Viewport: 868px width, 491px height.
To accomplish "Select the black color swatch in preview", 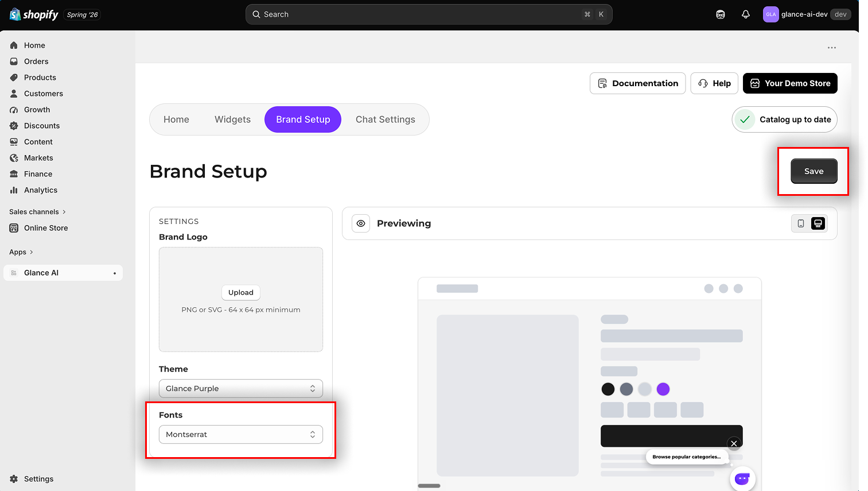I will tap(608, 389).
